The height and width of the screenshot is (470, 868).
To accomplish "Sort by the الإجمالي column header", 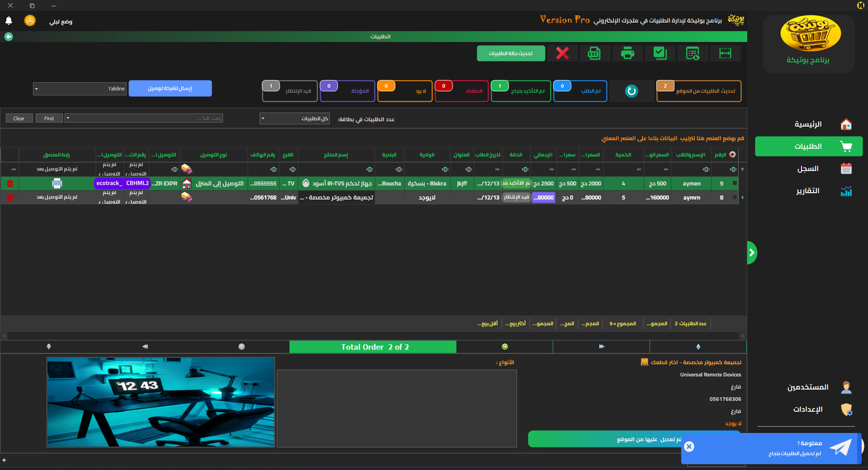I will pos(543,155).
